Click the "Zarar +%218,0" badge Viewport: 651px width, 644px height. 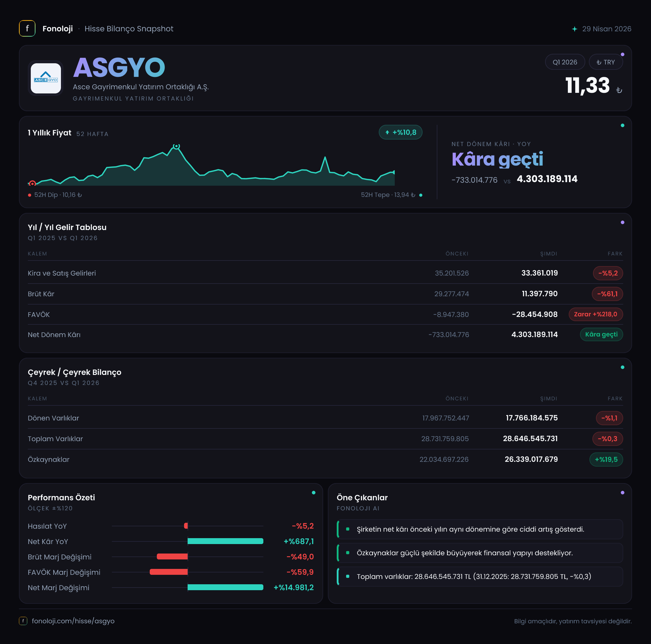coord(596,314)
